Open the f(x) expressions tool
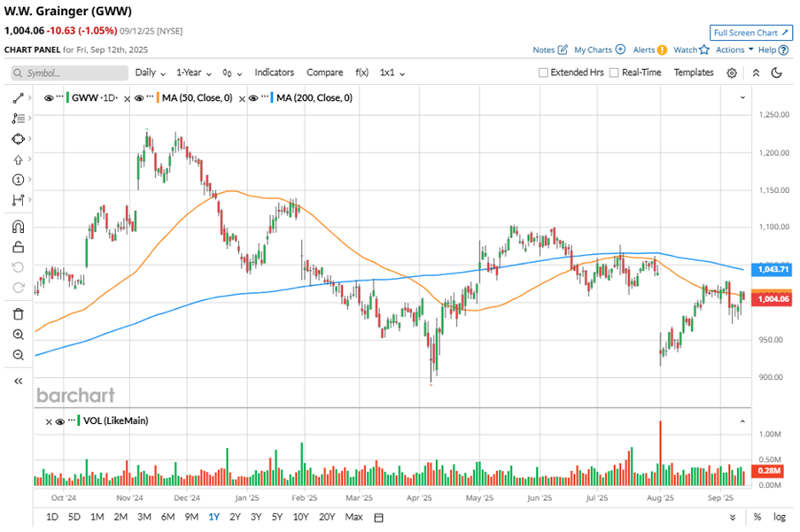800x532 pixels. click(361, 73)
